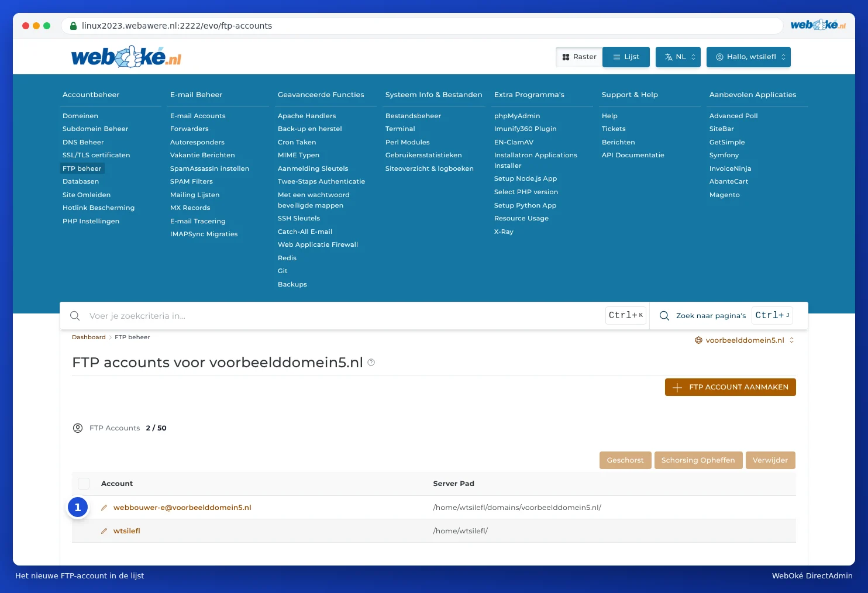Sort table by Account column header
Image resolution: width=868 pixels, height=593 pixels.
coord(117,484)
